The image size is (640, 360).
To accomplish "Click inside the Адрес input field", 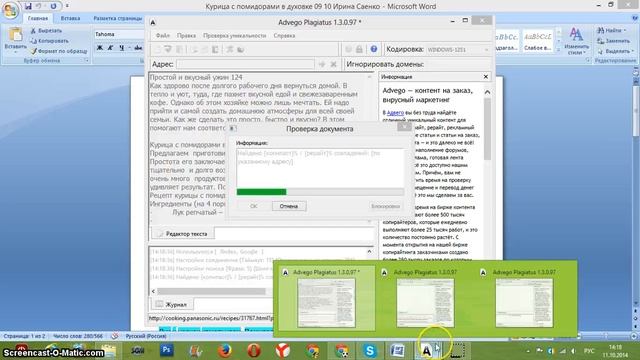I will point(246,64).
